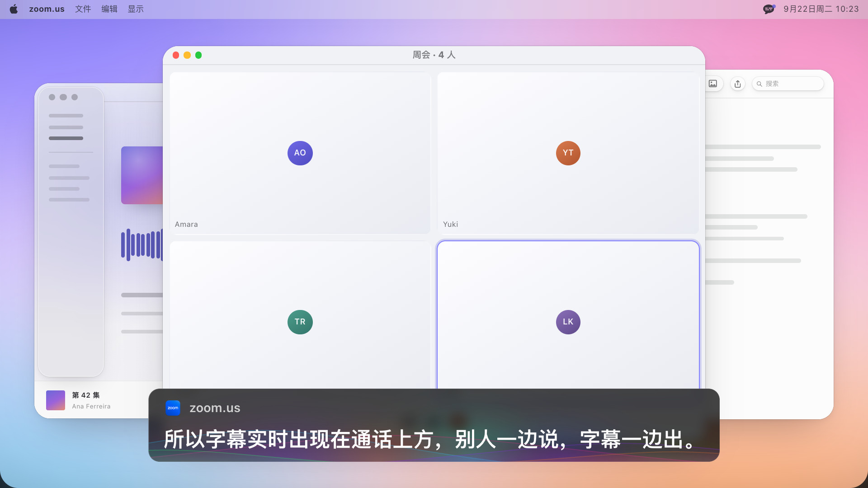
Task: Minimize the 周会 meeting window
Action: pyautogui.click(x=187, y=55)
